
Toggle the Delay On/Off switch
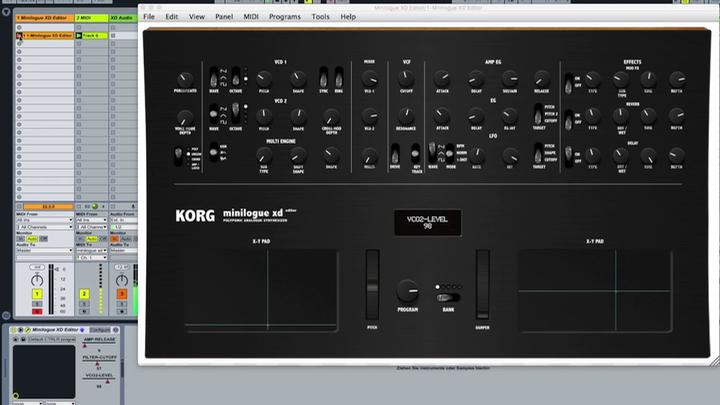tap(568, 157)
